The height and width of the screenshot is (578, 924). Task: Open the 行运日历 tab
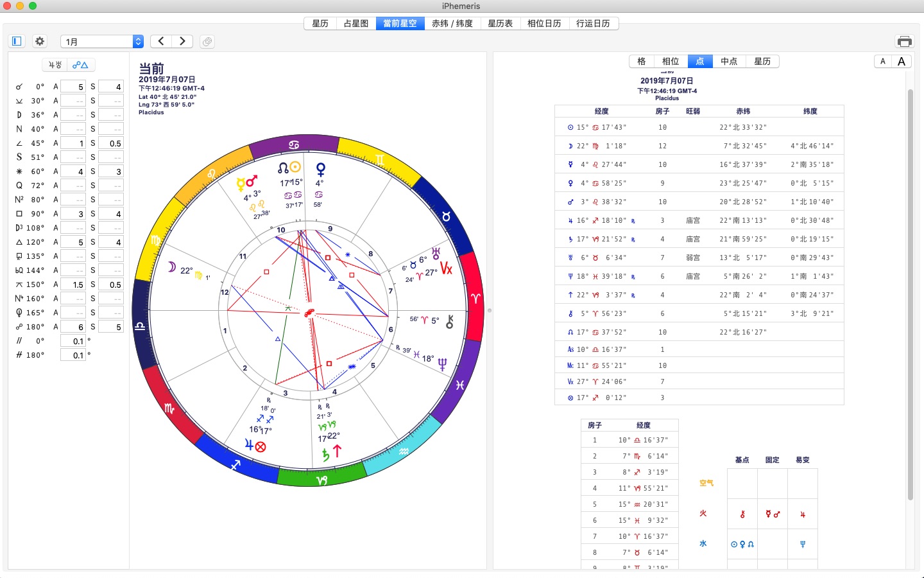(x=593, y=24)
